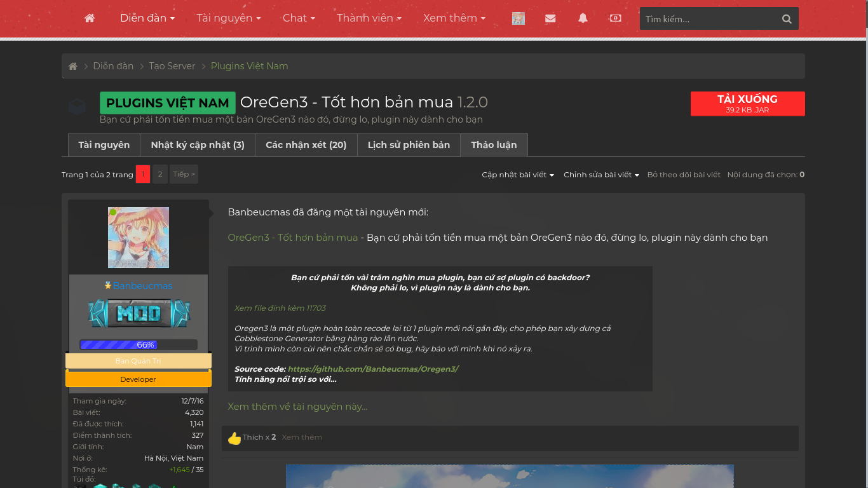Viewport: 868px width, 488px height.
Task: Open the inbox envelope icon
Action: pos(550,18)
